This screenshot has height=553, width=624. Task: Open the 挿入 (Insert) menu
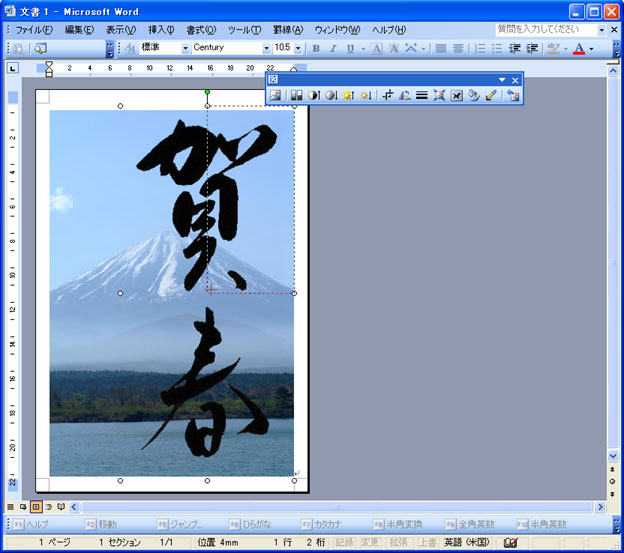161,29
